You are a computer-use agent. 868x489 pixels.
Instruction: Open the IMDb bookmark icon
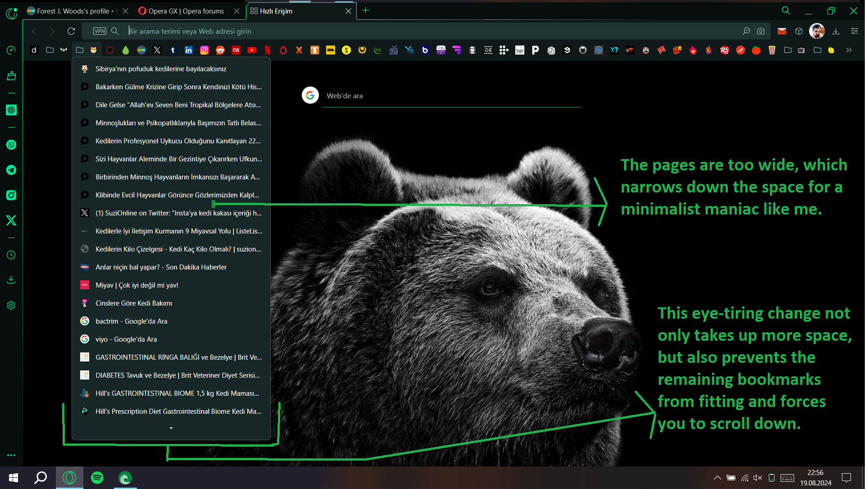click(x=331, y=50)
